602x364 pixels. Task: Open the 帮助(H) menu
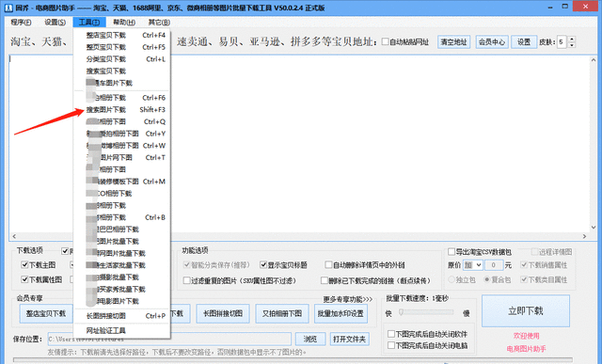(123, 23)
